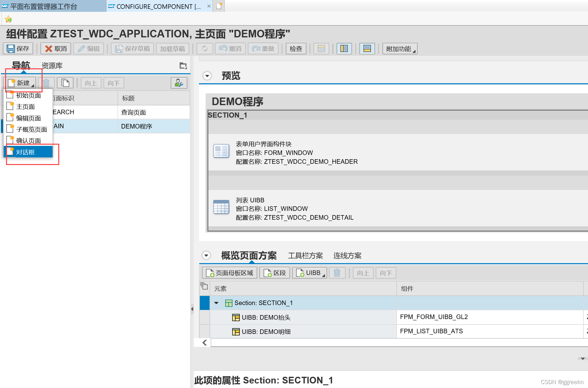Select the UIBB: DEMO明细 row
The height and width of the screenshot is (388, 588).
coord(303,331)
